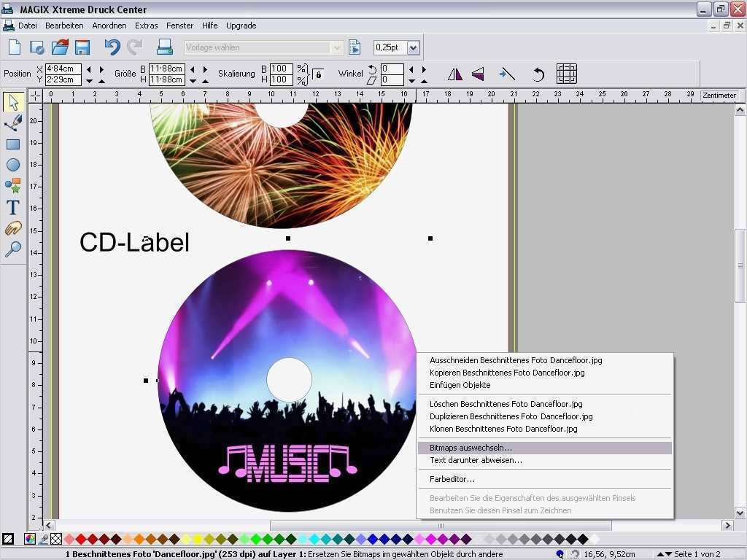Choose Löschen Beschnittenes Foto Dancefloor.jpg
747x560 pixels.
click(544, 404)
